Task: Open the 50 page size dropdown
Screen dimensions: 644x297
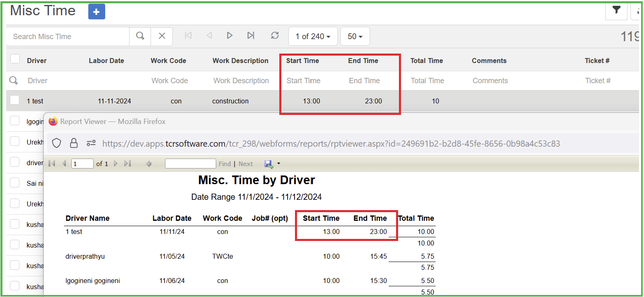Action: [355, 36]
